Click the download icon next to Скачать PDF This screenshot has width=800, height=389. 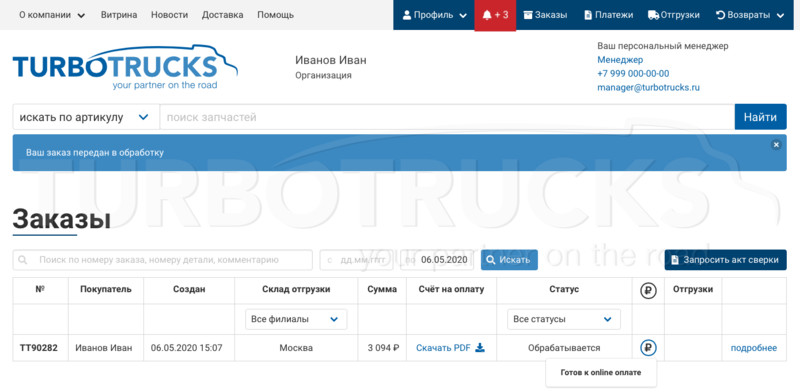[x=480, y=348]
